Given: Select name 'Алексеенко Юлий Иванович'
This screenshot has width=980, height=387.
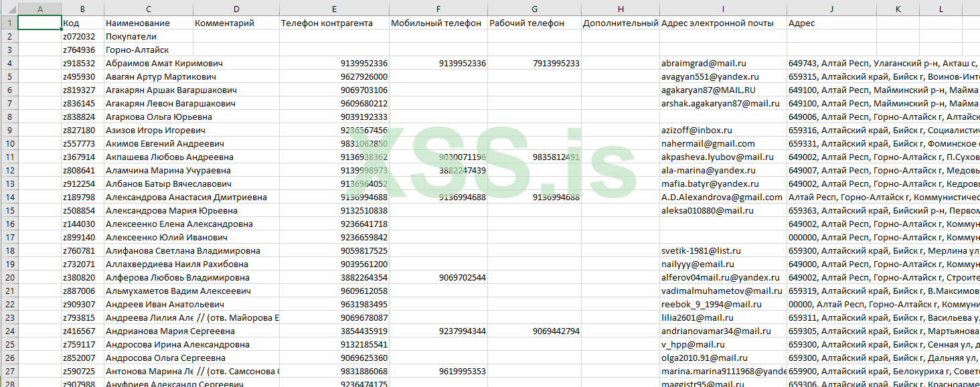Looking at the screenshot, I should click(x=167, y=237).
